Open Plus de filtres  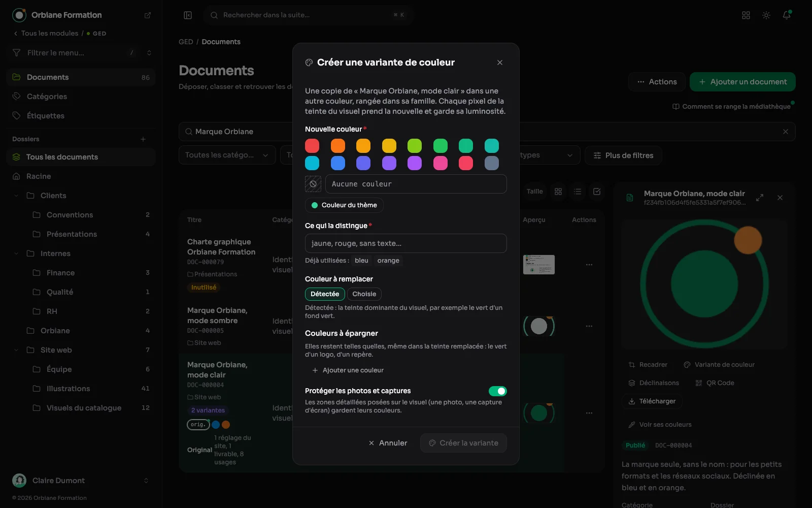(623, 155)
